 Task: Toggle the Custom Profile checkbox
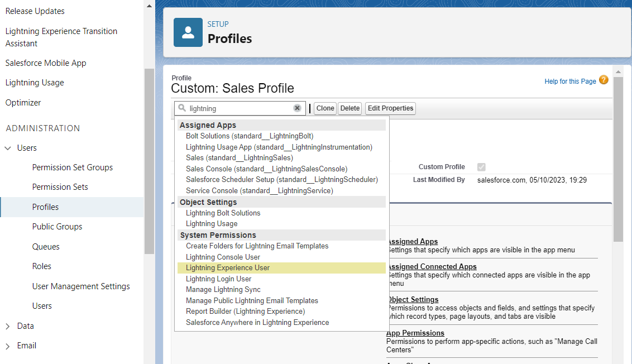481,167
